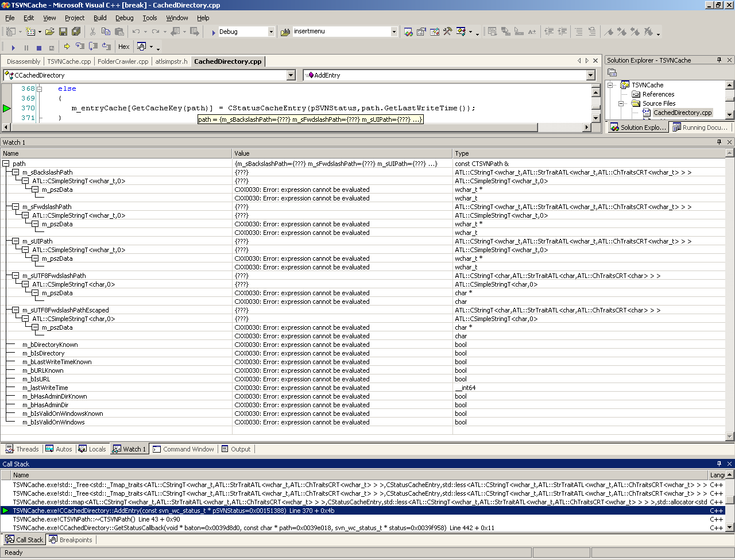Click the Navigate Backward icon

click(x=175, y=32)
